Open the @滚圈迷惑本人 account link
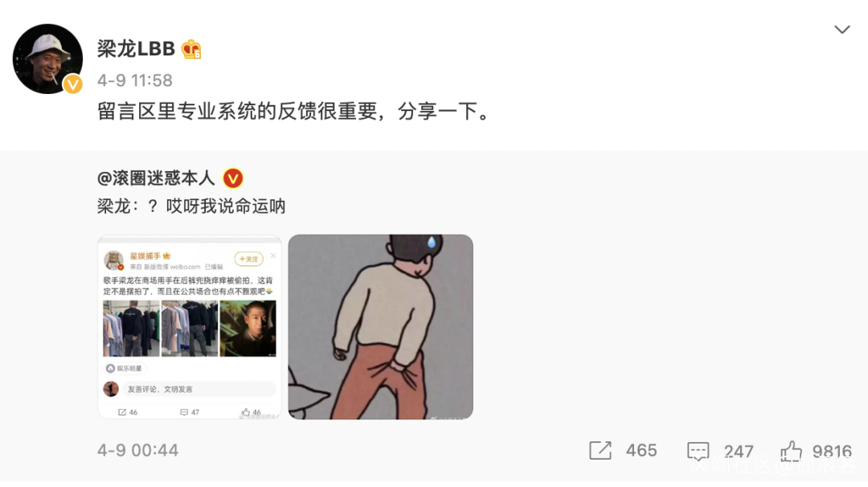The image size is (868, 487). 156,178
